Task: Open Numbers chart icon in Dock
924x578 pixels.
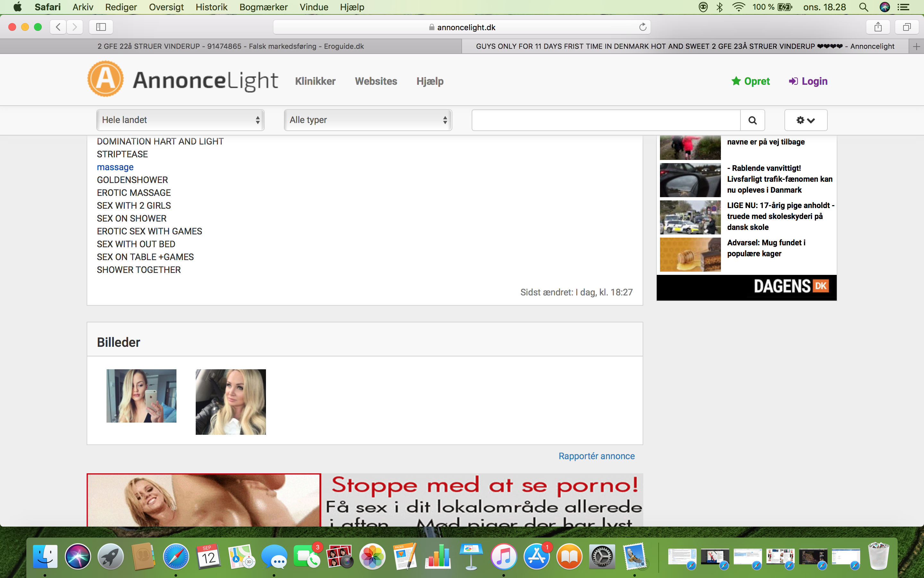Action: click(x=438, y=556)
